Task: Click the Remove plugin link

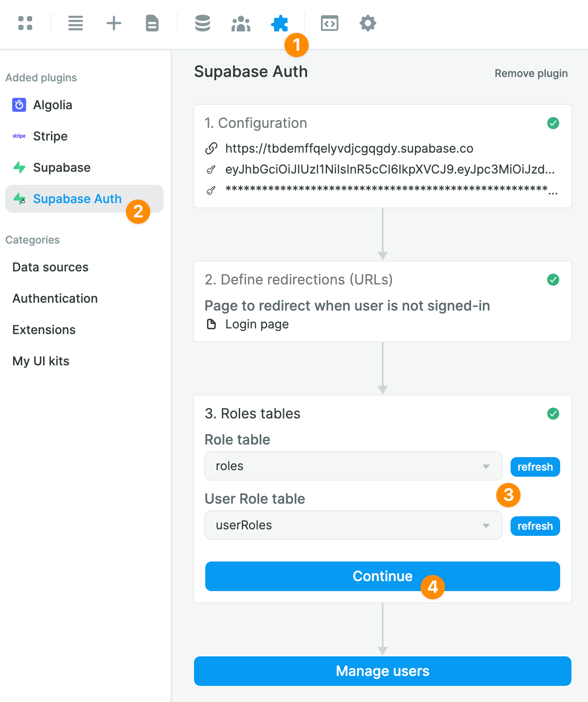Action: point(531,73)
